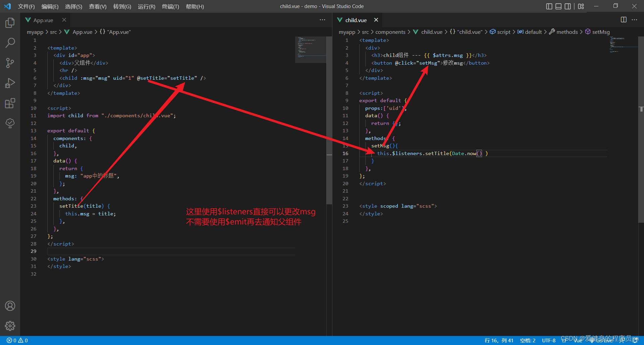Click the child.vue editor minimap

click(624, 45)
